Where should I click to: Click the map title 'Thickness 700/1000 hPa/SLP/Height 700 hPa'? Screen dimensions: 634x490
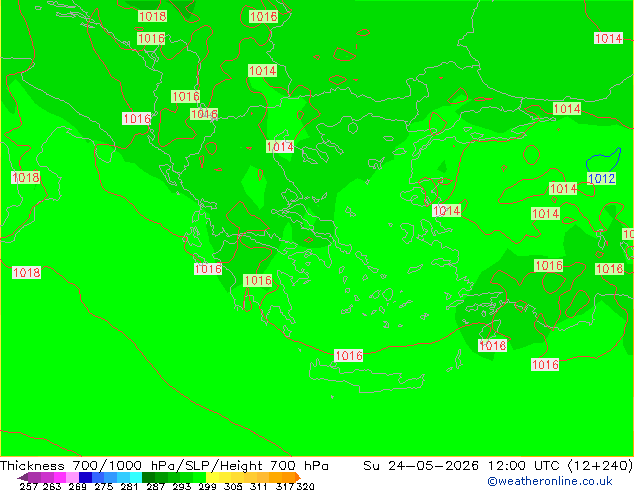click(x=164, y=466)
